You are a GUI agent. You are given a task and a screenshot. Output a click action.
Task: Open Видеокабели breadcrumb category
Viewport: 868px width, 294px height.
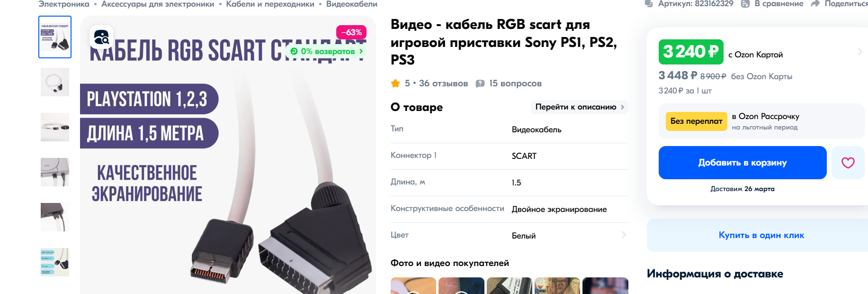(x=352, y=4)
